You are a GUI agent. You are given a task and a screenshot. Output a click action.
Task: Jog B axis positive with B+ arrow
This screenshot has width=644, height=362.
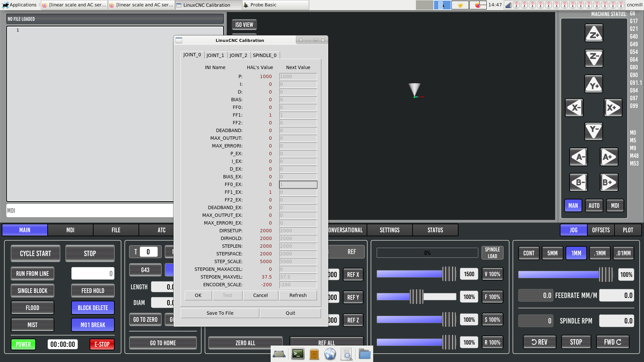tap(609, 182)
